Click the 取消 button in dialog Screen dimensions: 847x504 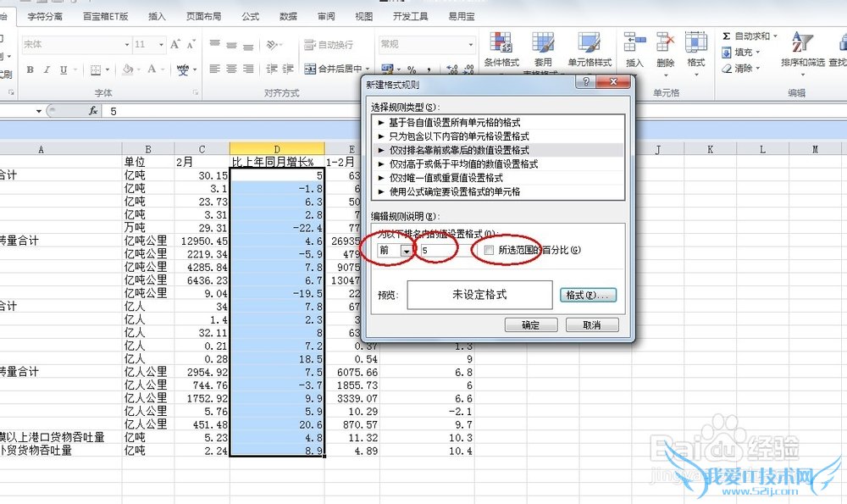[x=592, y=324]
